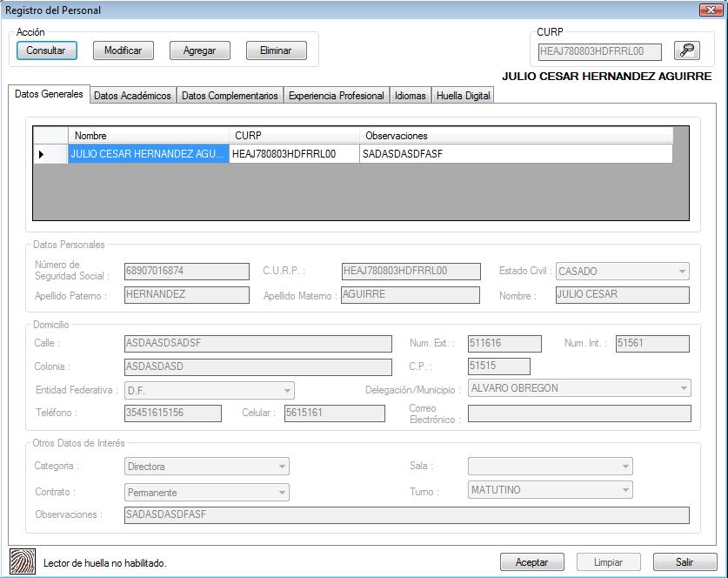Image resolution: width=728 pixels, height=578 pixels.
Task: Click the CURP column header in the grid
Action: coord(294,136)
